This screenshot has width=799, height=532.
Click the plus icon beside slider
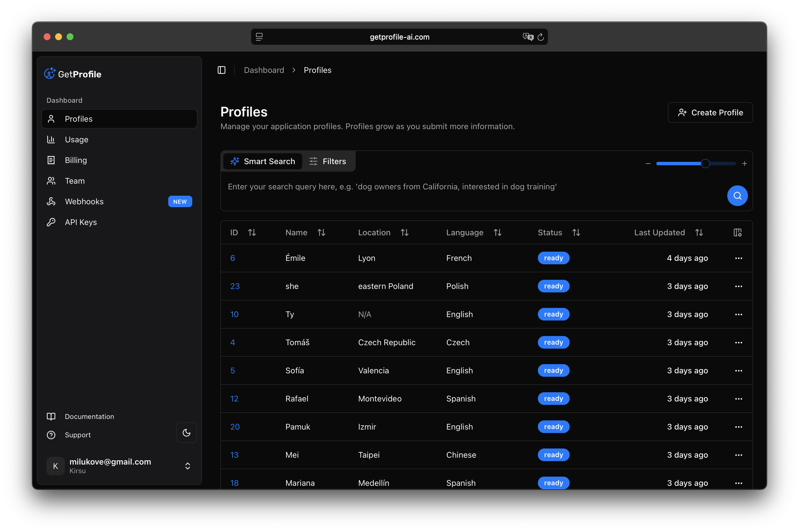[744, 164]
